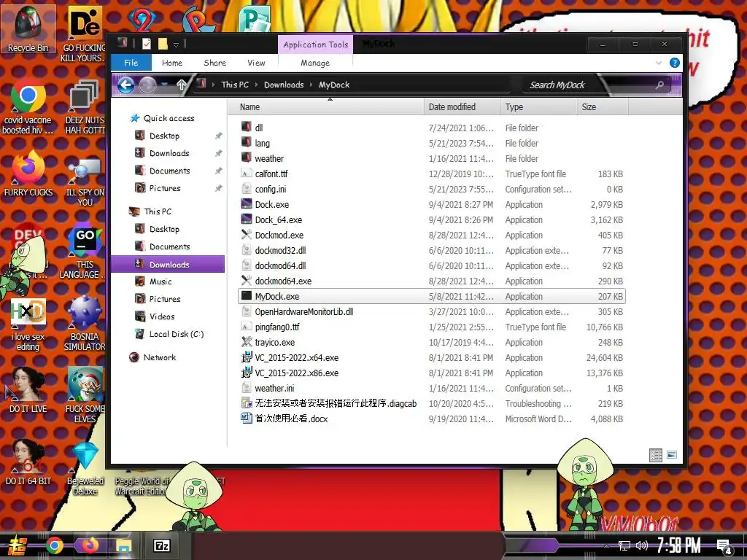This screenshot has width=747, height=560.
Task: Select the 首次使用必看.docx document
Action: (x=431, y=419)
